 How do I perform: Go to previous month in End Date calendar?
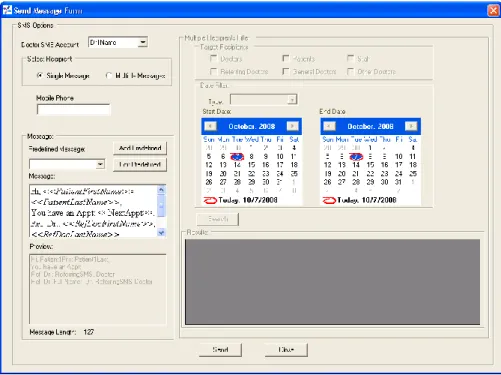[329, 126]
